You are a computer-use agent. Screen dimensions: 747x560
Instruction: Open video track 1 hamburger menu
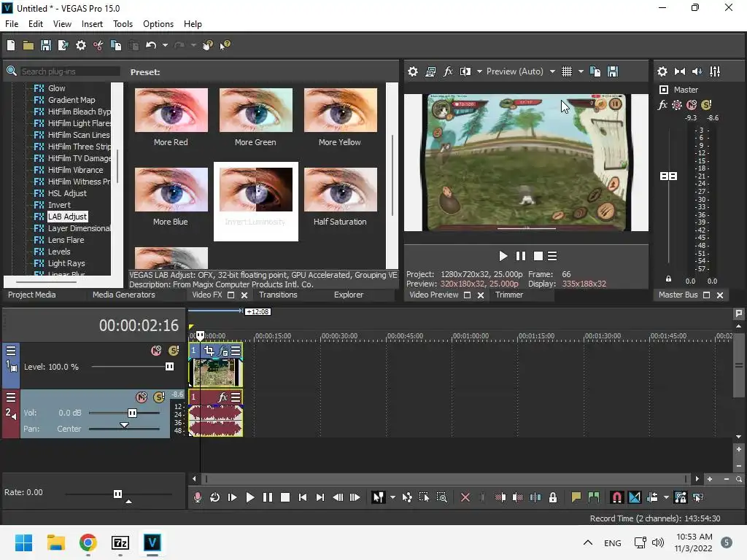[11, 351]
